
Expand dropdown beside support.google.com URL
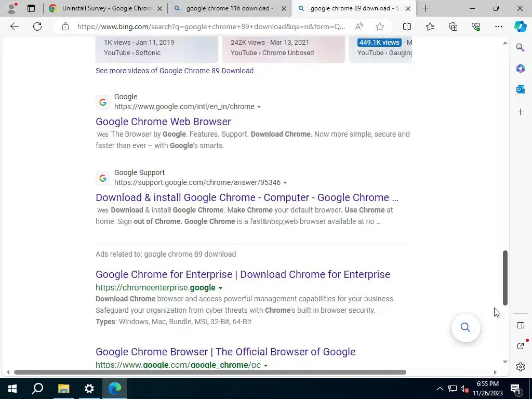[285, 183]
